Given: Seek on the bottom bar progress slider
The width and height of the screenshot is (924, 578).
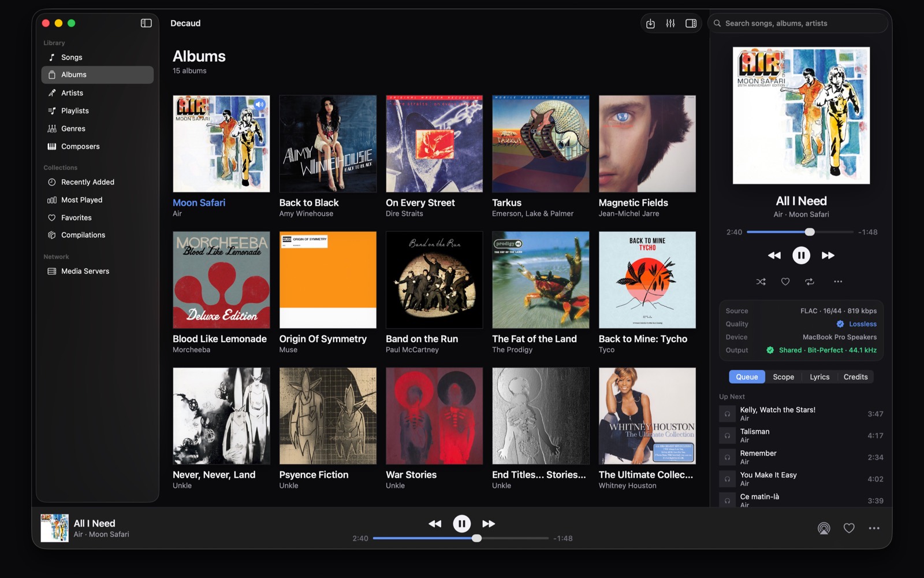Looking at the screenshot, I should click(x=460, y=538).
